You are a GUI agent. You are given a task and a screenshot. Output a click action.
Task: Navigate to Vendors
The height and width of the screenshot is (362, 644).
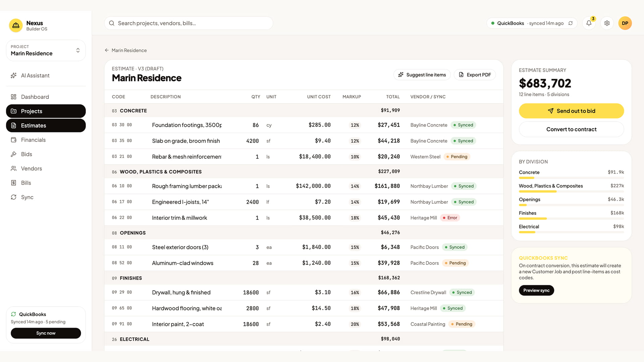click(x=46, y=169)
